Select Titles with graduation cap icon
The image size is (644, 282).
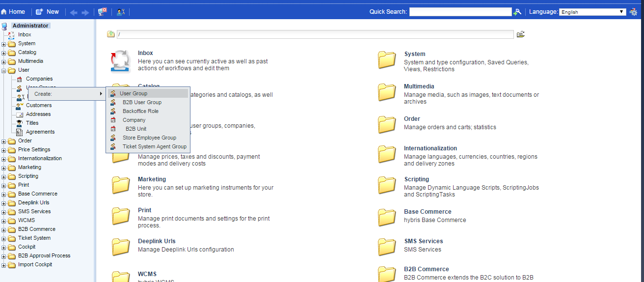coord(32,123)
